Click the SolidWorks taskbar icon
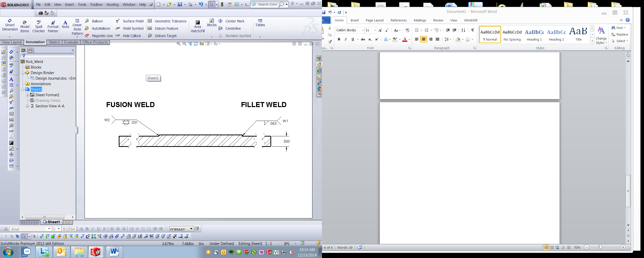This screenshot has height=258, width=644. click(95, 252)
